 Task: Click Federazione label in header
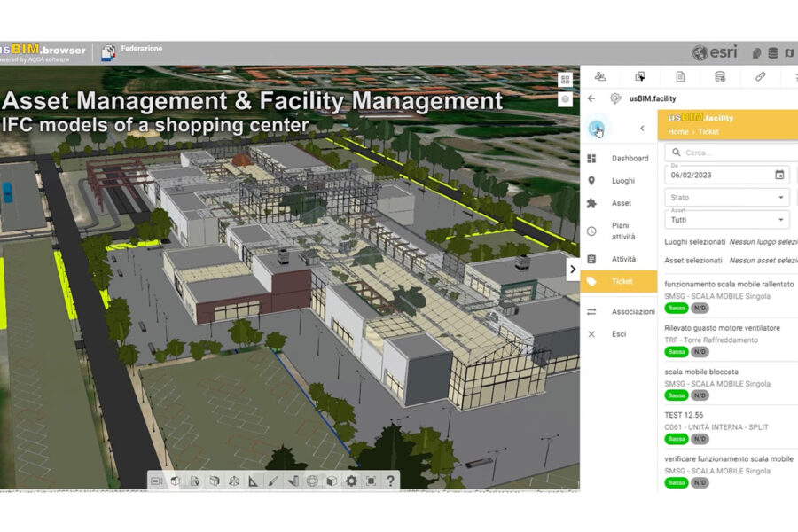pyautogui.click(x=142, y=49)
